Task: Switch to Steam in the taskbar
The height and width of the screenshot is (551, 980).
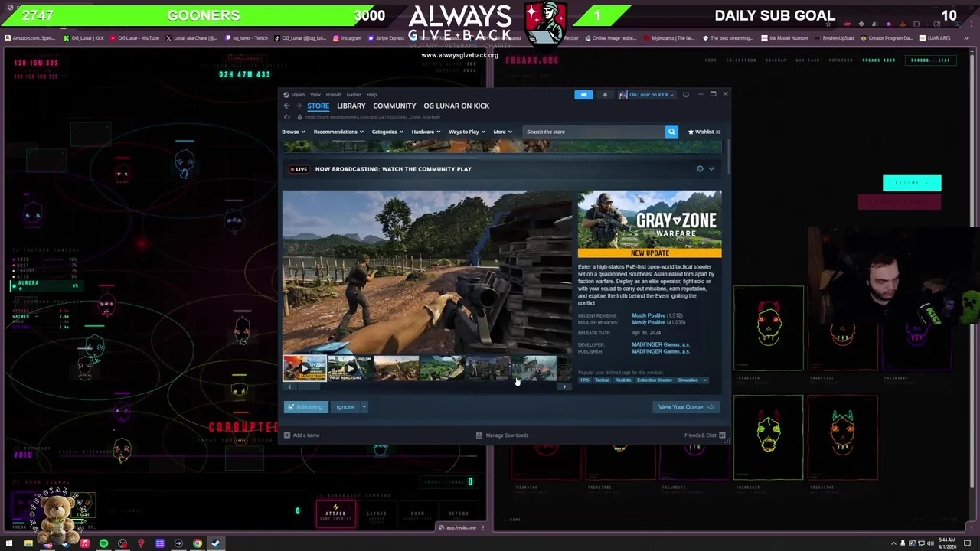Action: pyautogui.click(x=216, y=543)
